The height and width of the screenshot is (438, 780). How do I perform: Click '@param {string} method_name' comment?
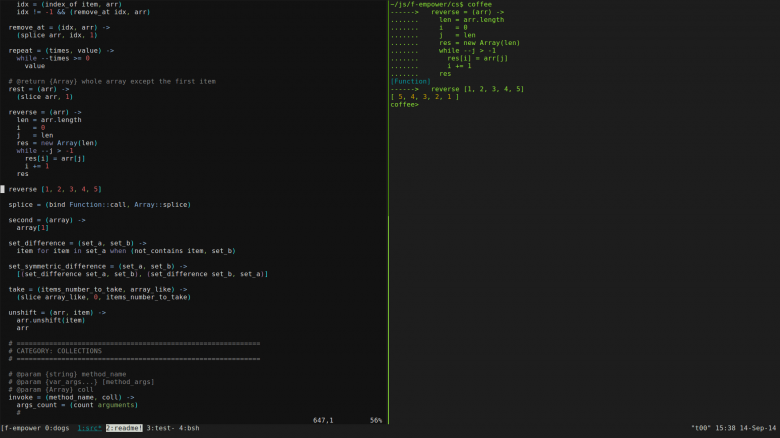(67, 374)
